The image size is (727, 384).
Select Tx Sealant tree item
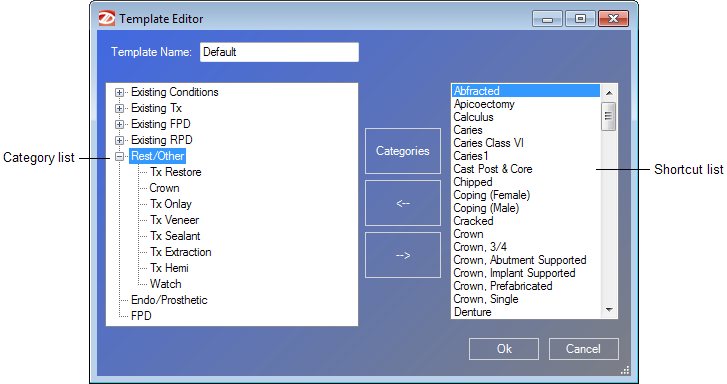point(175,236)
